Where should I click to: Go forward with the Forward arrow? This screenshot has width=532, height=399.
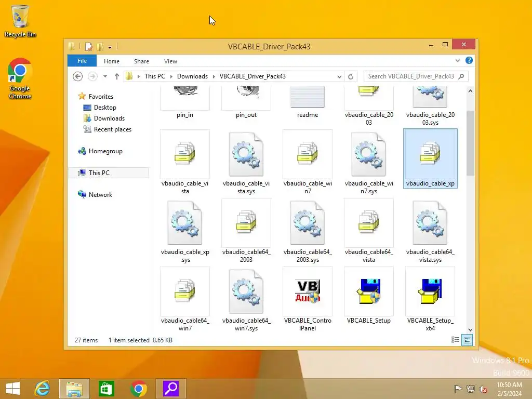[x=92, y=76]
